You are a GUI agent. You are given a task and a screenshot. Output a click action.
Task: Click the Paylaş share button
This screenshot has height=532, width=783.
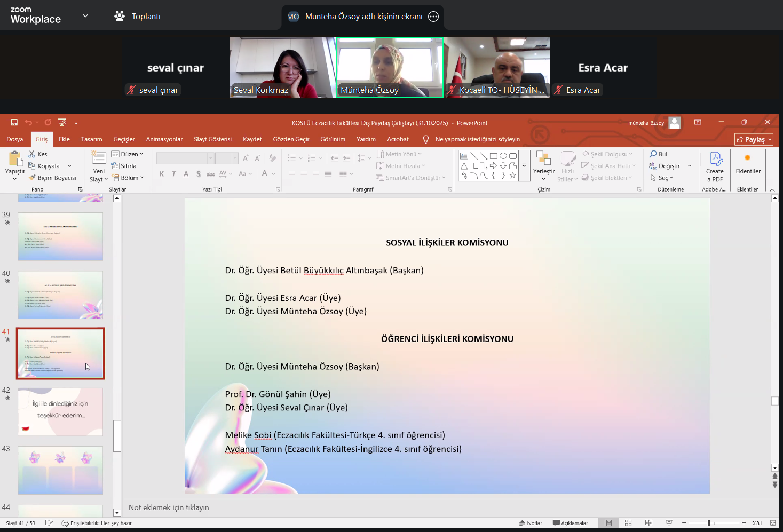click(x=754, y=139)
